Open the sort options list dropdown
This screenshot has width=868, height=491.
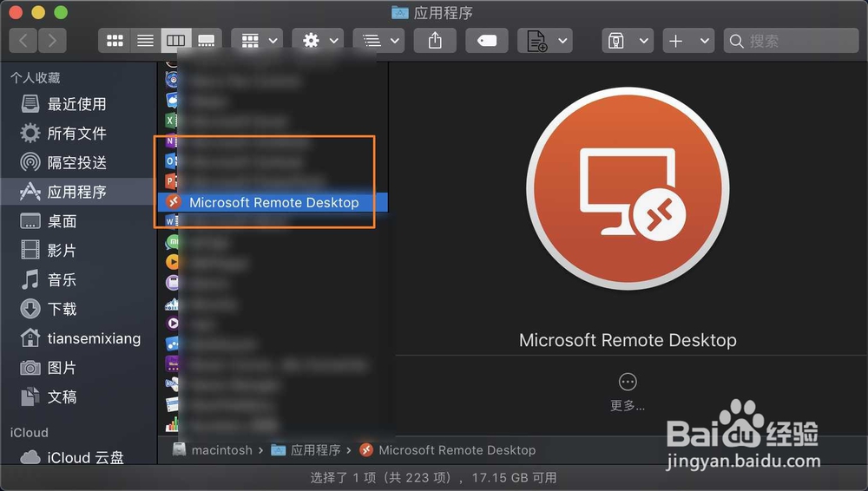378,41
